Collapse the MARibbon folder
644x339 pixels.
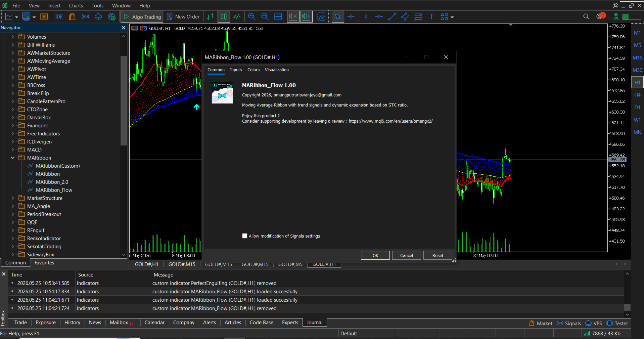(x=13, y=158)
